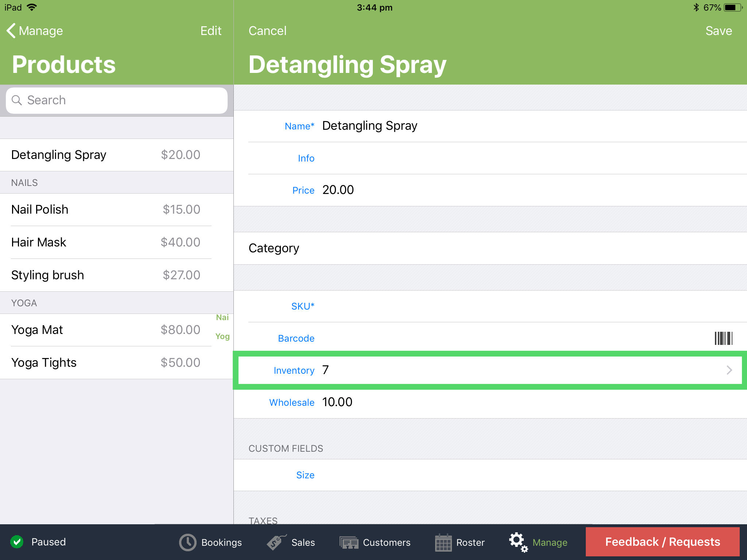Tap Edit in the Products header
This screenshot has width=747, height=560.
click(x=211, y=31)
